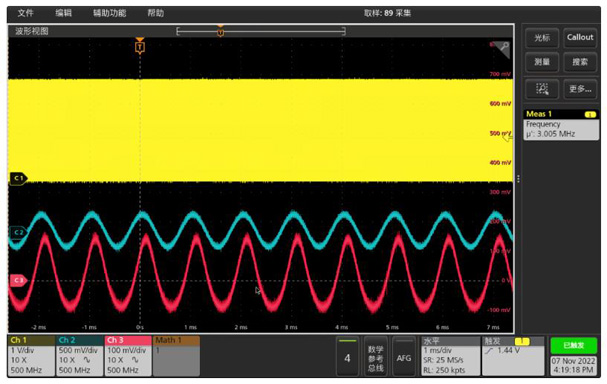Open the 文件 menu
The width and height of the screenshot is (607, 384).
[x=26, y=13]
